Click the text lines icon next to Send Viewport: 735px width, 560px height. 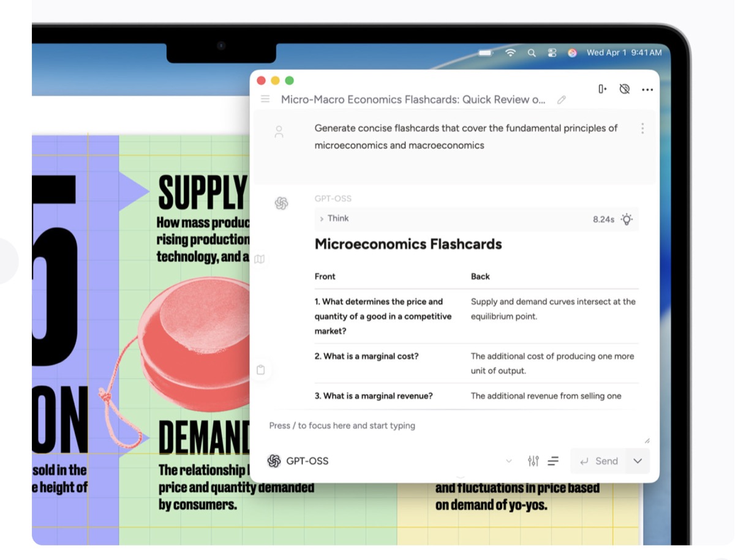(x=553, y=461)
